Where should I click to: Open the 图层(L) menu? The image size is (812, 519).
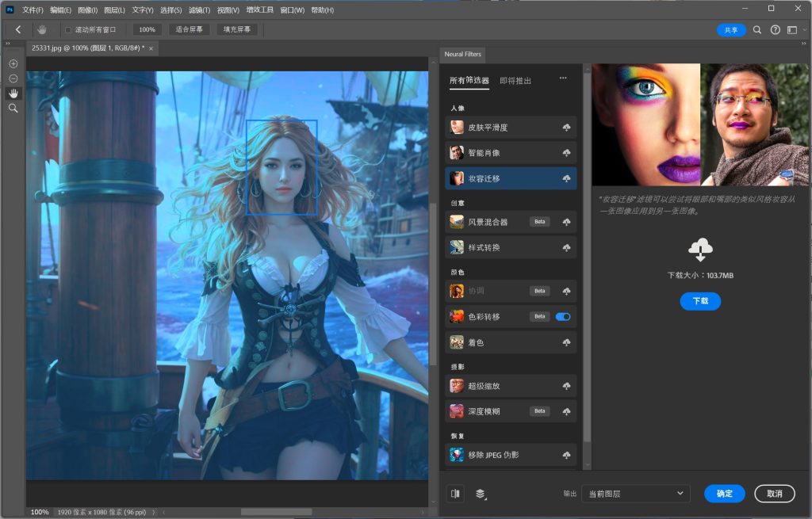coord(114,10)
